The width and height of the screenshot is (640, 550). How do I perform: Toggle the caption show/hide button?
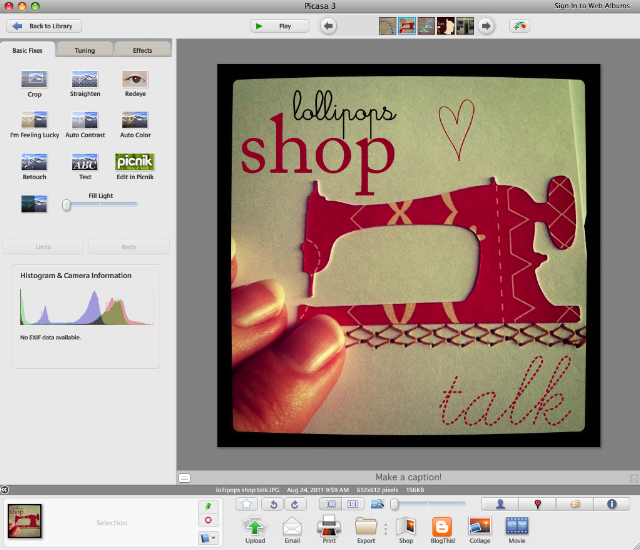click(x=184, y=478)
